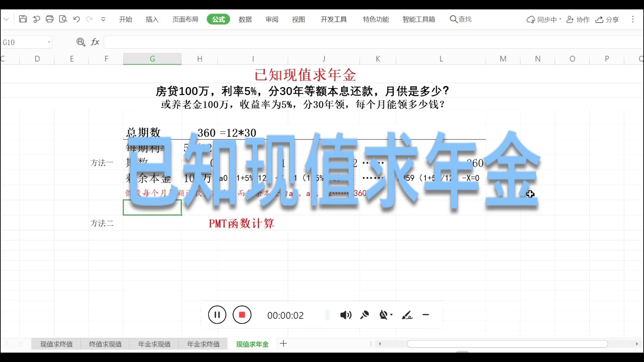Select the active cell G10

click(x=152, y=207)
